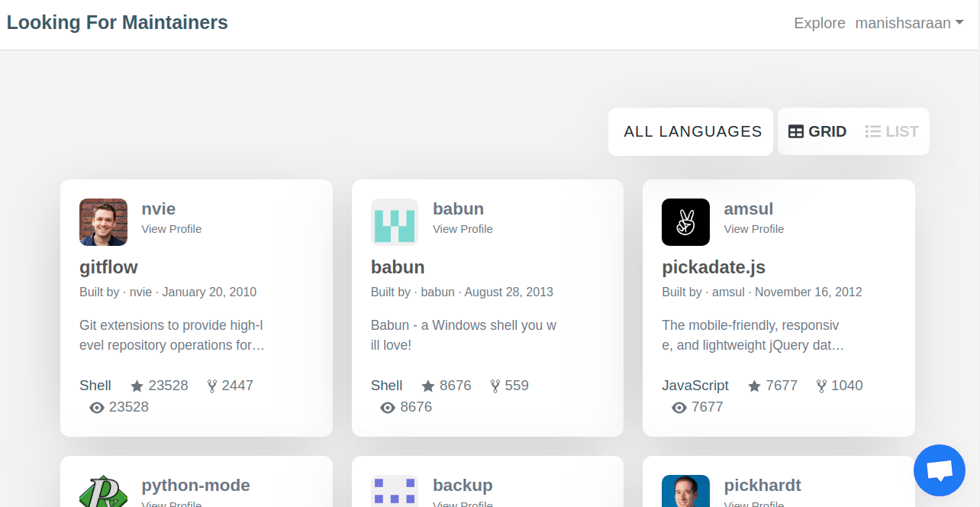The image size is (980, 507).
Task: Click the eye watchers icon on pickadate.js card
Action: tap(679, 408)
